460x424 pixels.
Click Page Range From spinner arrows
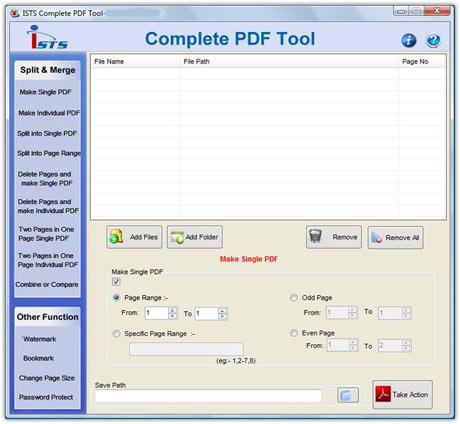172,313
